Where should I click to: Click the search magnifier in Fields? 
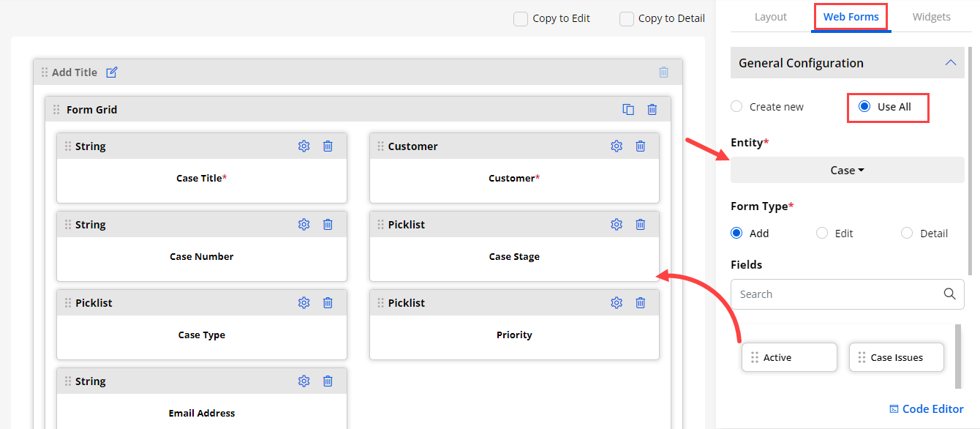[x=949, y=294]
